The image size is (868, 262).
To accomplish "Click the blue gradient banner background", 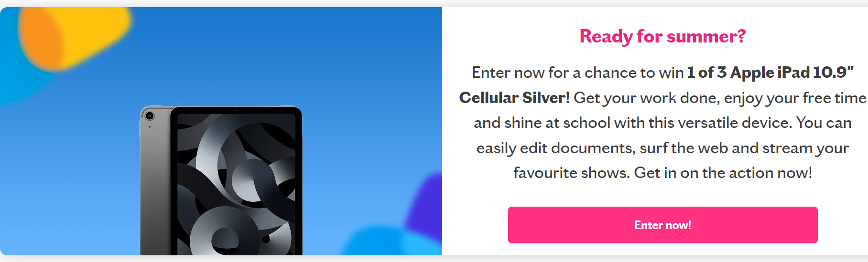I will coord(287,57).
